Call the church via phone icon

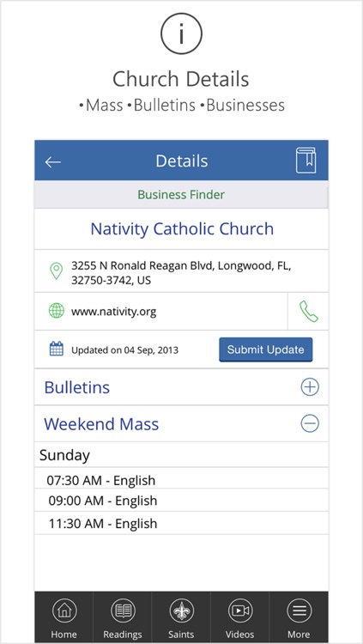point(309,312)
